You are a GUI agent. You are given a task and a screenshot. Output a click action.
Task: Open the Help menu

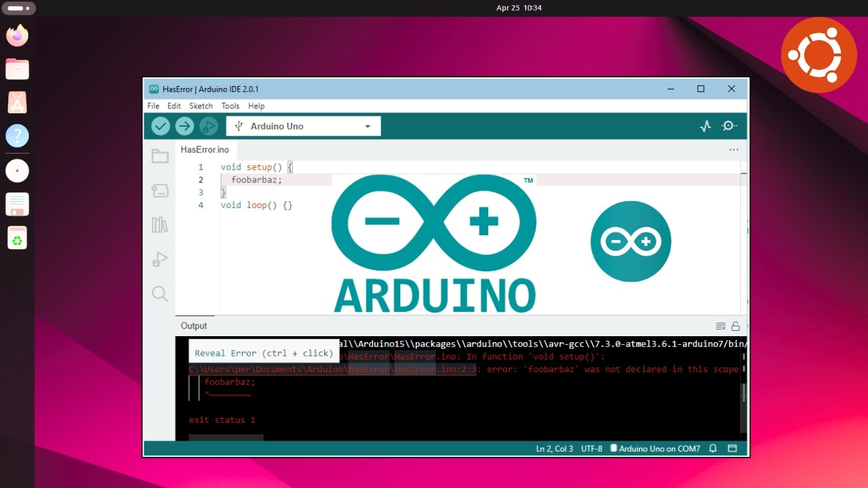pyautogui.click(x=256, y=106)
